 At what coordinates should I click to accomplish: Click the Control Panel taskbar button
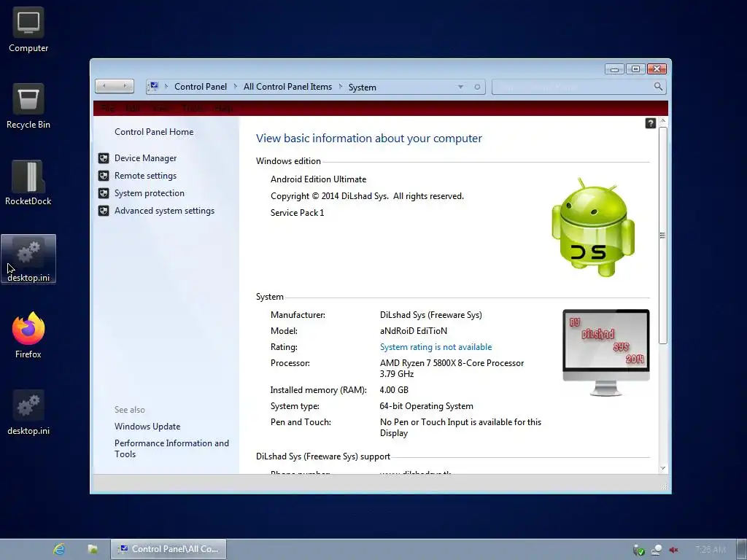(x=169, y=549)
